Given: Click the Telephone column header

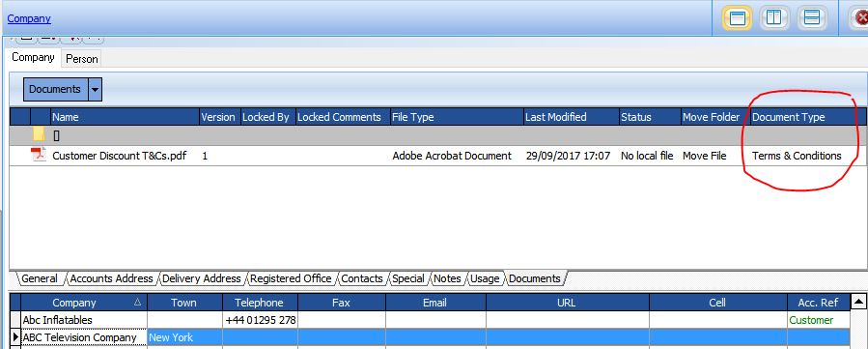Looking at the screenshot, I should (x=259, y=303).
